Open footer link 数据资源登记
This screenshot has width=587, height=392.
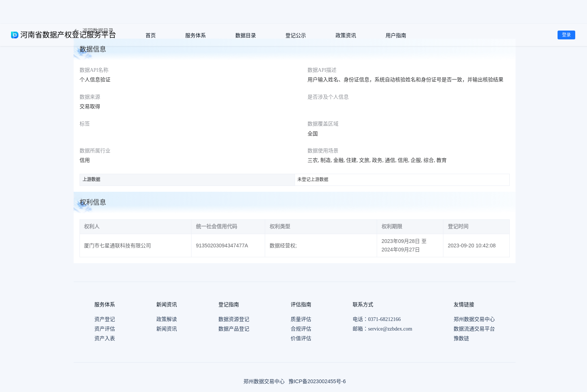click(x=234, y=319)
